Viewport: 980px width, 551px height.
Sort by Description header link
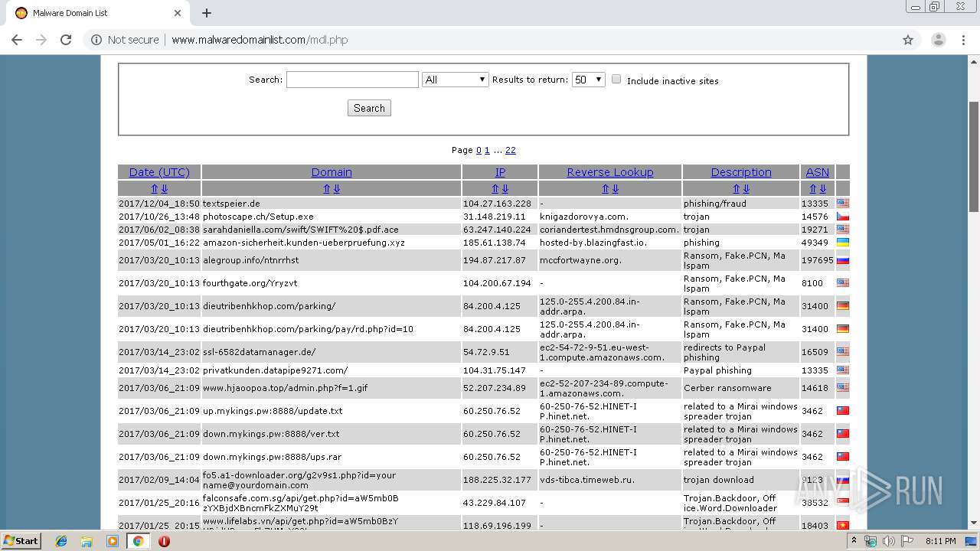[x=741, y=172]
